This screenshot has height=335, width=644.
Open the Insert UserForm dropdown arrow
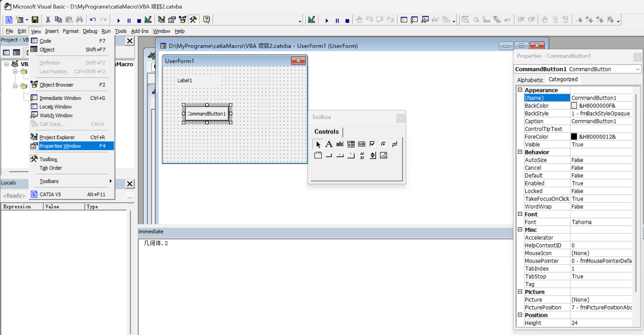27,20
